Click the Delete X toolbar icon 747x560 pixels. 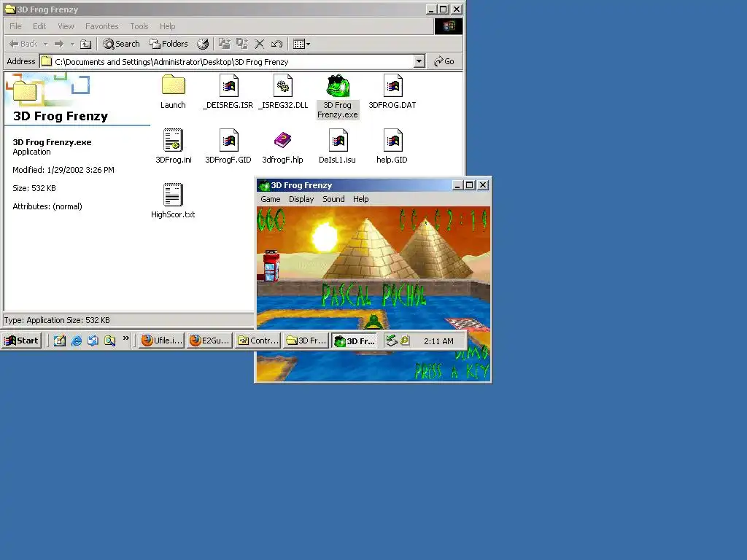[260, 44]
